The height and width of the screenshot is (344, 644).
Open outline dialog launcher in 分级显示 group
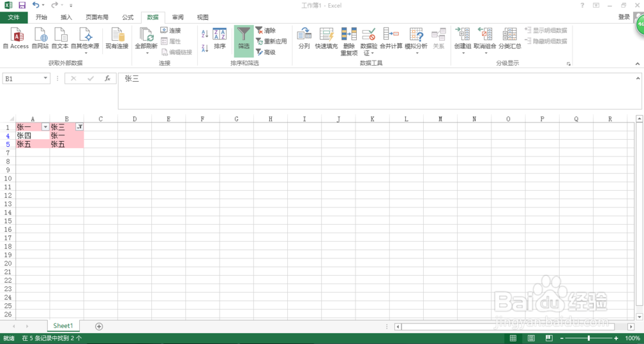(x=569, y=64)
